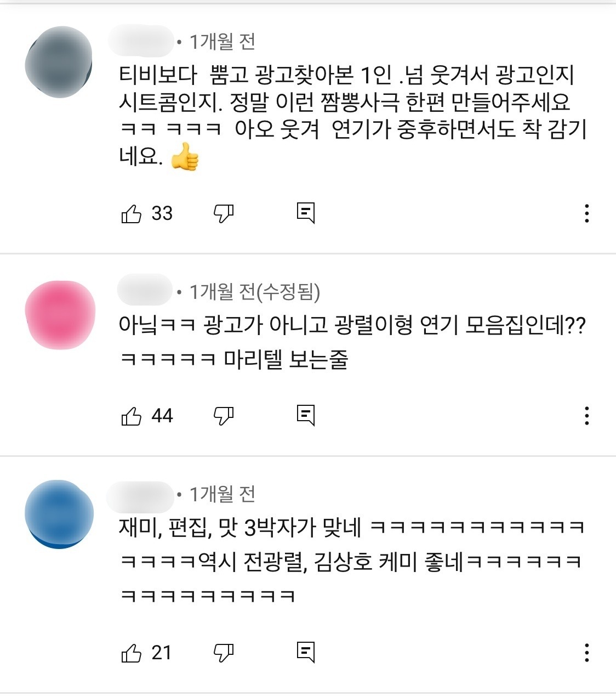Reply to the comment with 33 likes
This screenshot has height=696, width=616.
[x=306, y=213]
